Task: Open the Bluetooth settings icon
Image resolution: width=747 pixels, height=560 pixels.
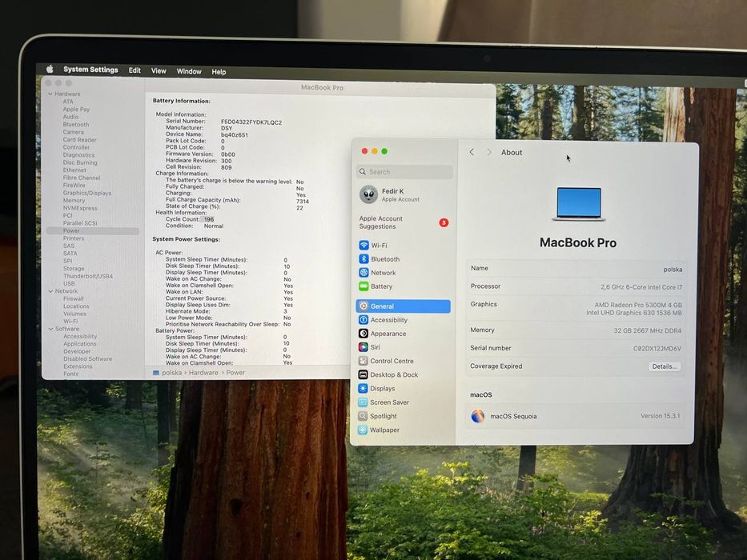Action: (x=363, y=259)
